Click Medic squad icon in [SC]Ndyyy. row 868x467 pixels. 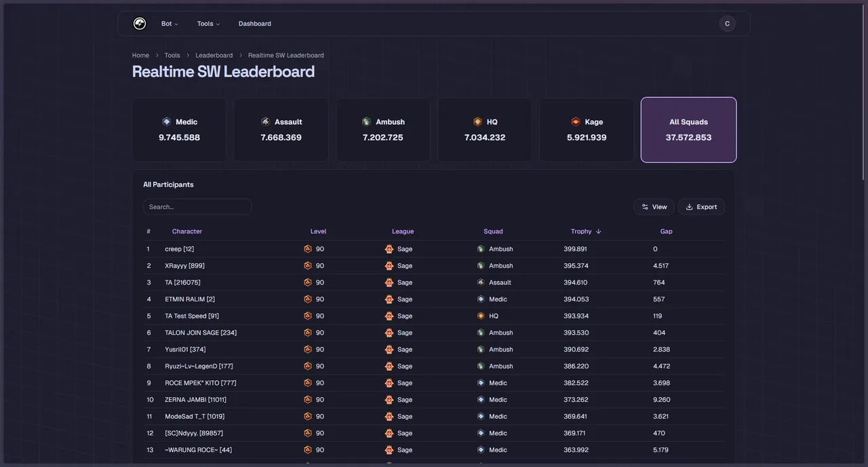pyautogui.click(x=481, y=433)
